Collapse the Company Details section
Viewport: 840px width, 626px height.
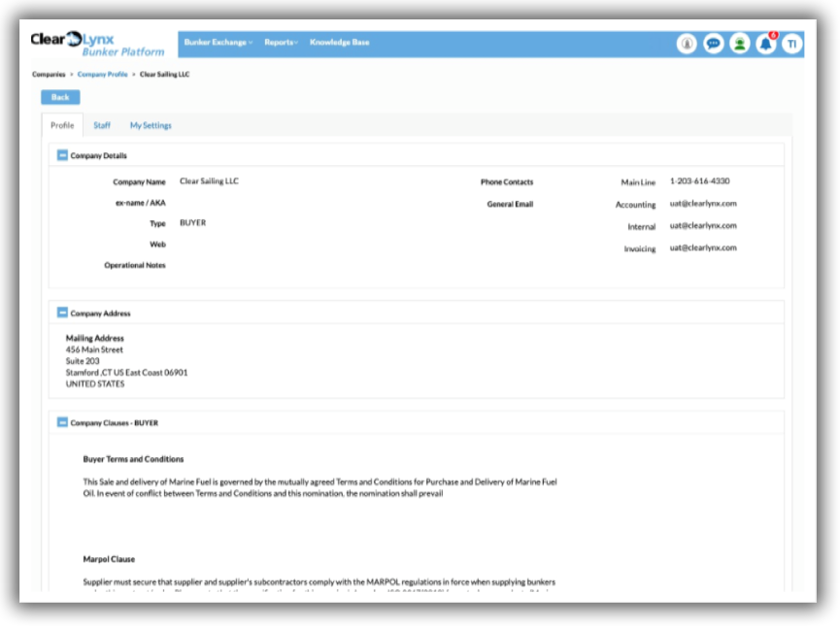(62, 155)
